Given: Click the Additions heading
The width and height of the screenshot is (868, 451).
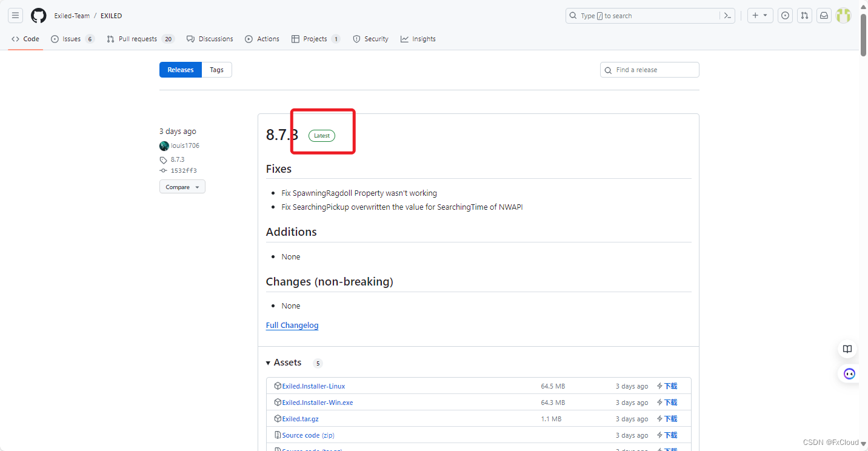Looking at the screenshot, I should (292, 232).
